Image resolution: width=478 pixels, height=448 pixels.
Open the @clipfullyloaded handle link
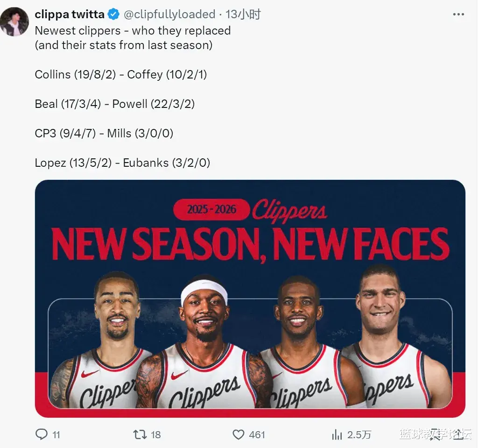point(169,14)
